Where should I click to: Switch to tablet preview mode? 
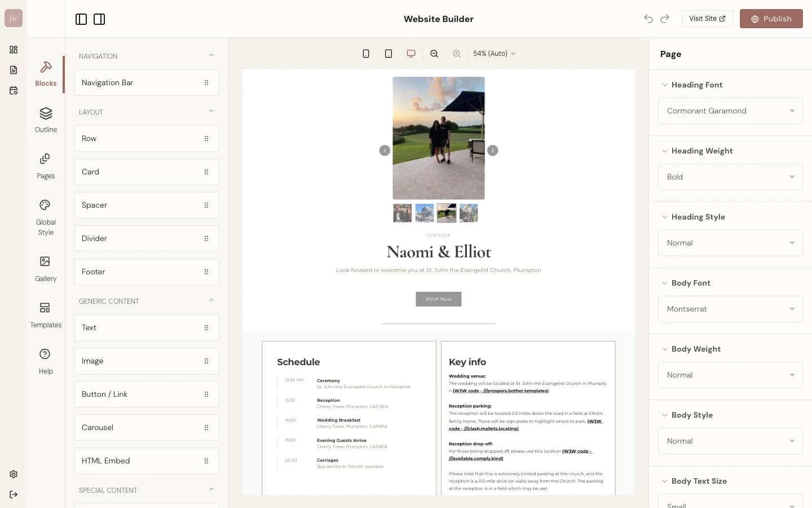tap(389, 53)
